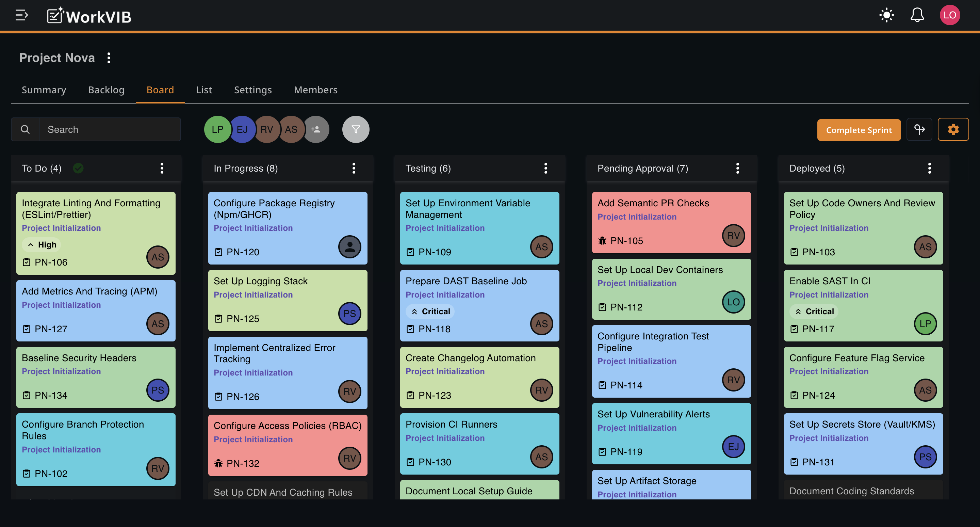Screen dimensions: 980x527
Task: Click the Search input field
Action: tap(110, 129)
